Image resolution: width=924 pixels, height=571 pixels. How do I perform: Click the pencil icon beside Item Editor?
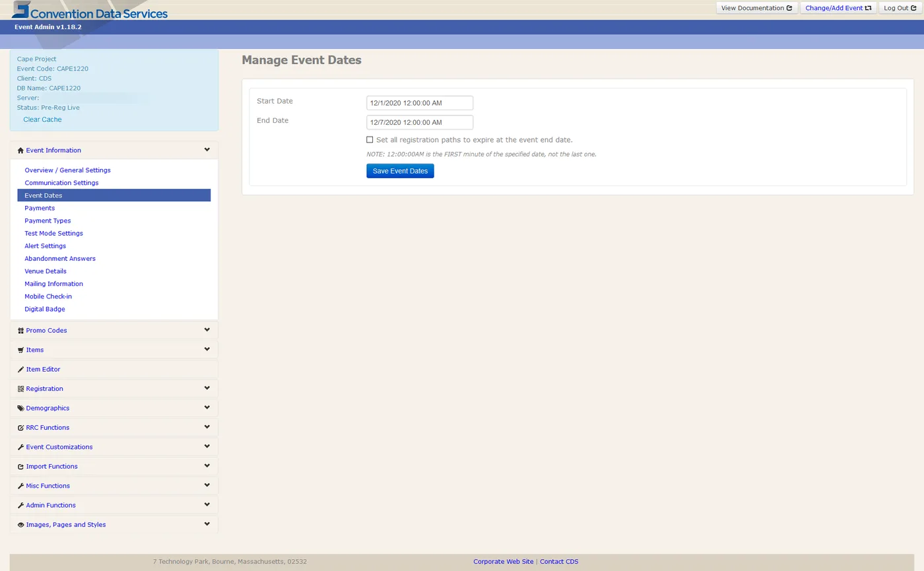[x=20, y=370]
